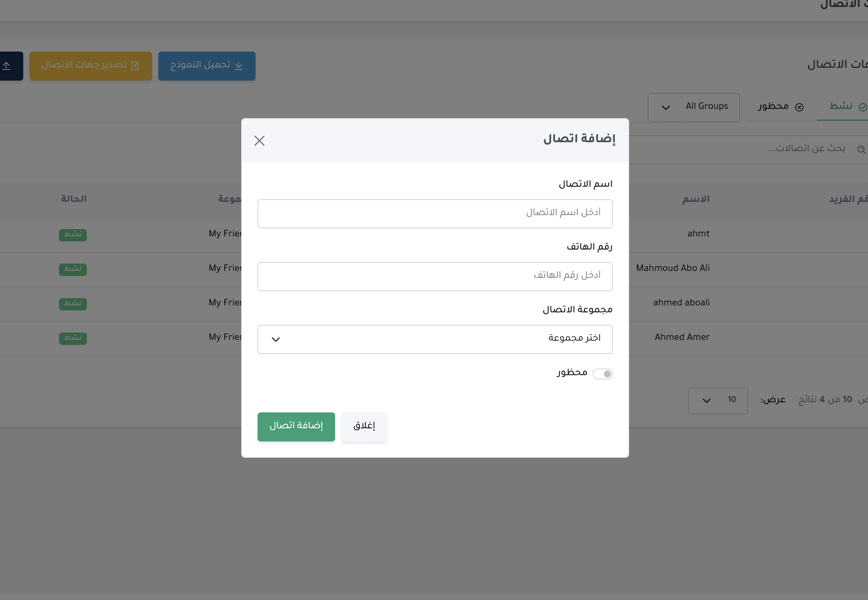
Task: Click the export icon in تصدير جهات الاتصال button
Action: point(135,66)
